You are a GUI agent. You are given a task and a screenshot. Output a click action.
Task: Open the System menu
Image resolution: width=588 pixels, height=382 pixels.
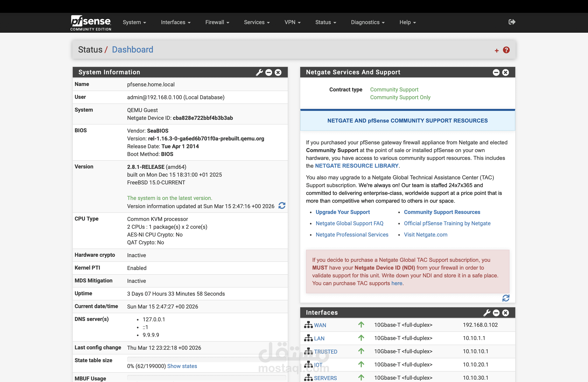click(134, 22)
